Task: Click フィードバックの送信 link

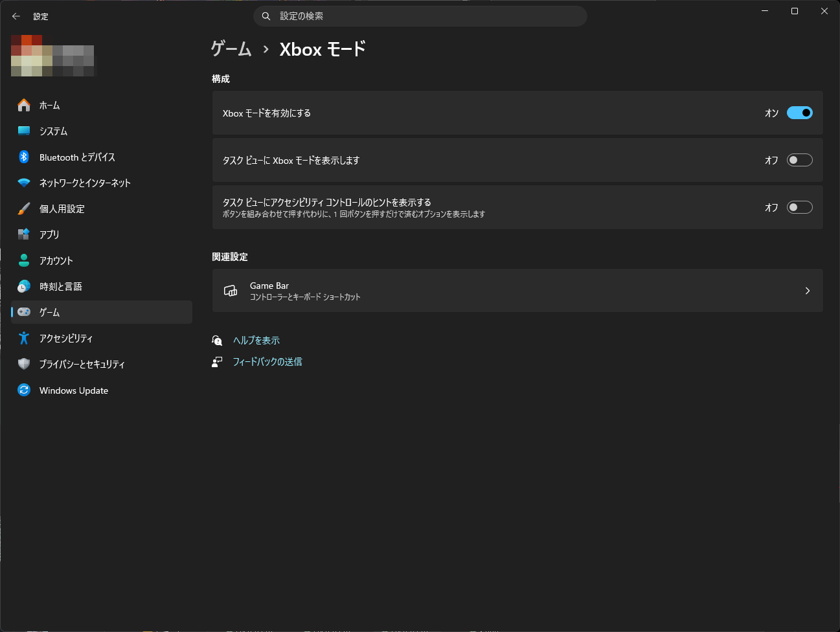Action: (x=267, y=361)
